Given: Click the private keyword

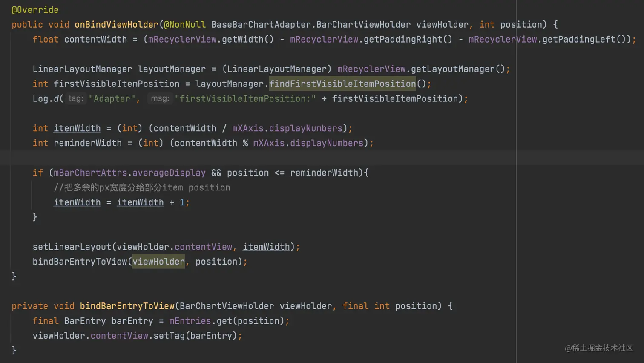Looking at the screenshot, I should 30,306.
